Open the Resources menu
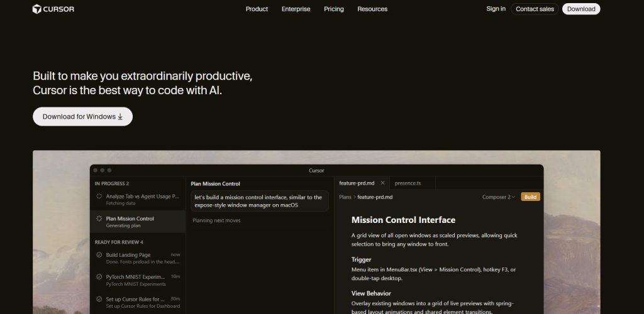 (x=372, y=9)
